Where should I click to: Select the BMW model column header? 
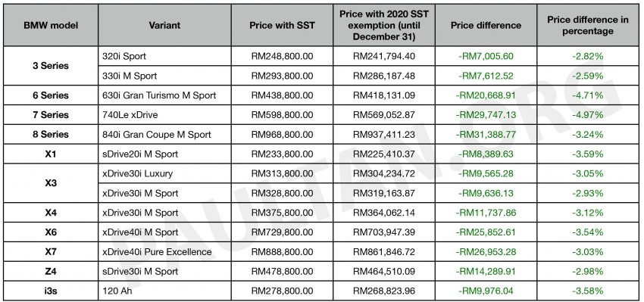(51, 25)
